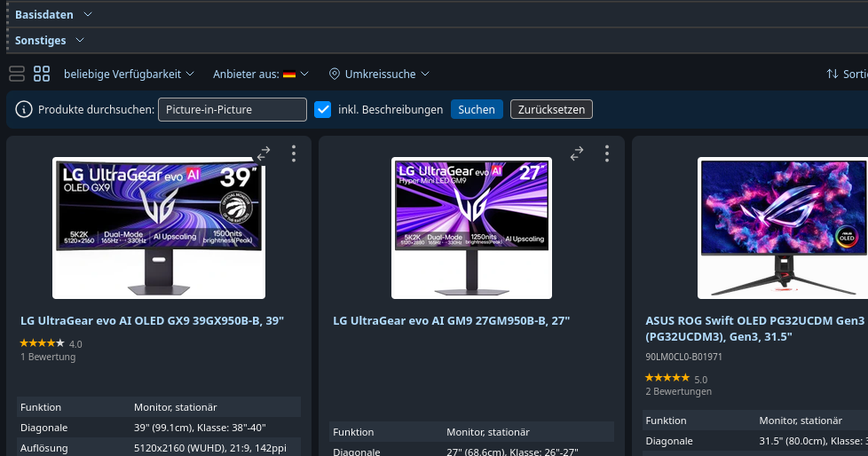Click the Zurücksetzen button
The height and width of the screenshot is (456, 868).
(x=551, y=110)
